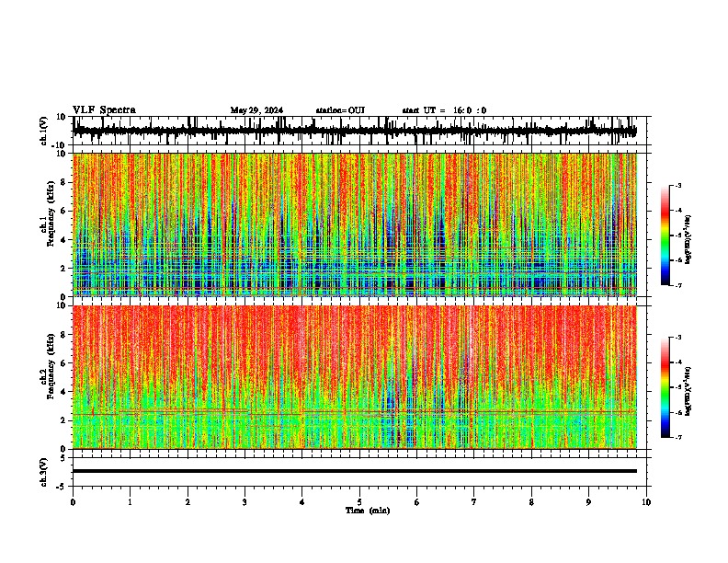Click the "5" tick on the time axis
Image resolution: width=728 pixels, height=563 pixels.
coord(359,502)
